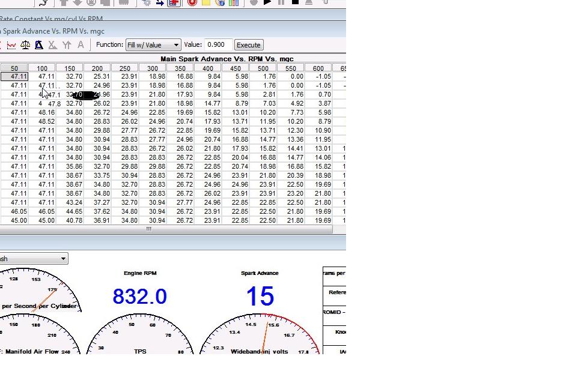Select the cell with value 35.86

coord(70,166)
